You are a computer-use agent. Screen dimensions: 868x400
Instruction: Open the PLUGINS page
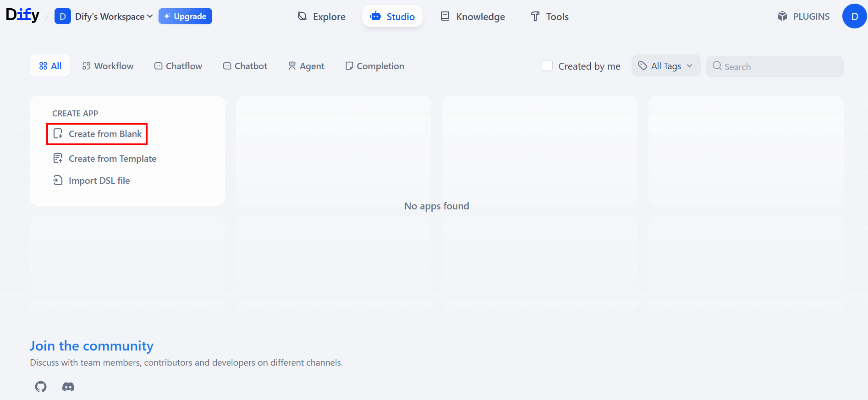803,16
